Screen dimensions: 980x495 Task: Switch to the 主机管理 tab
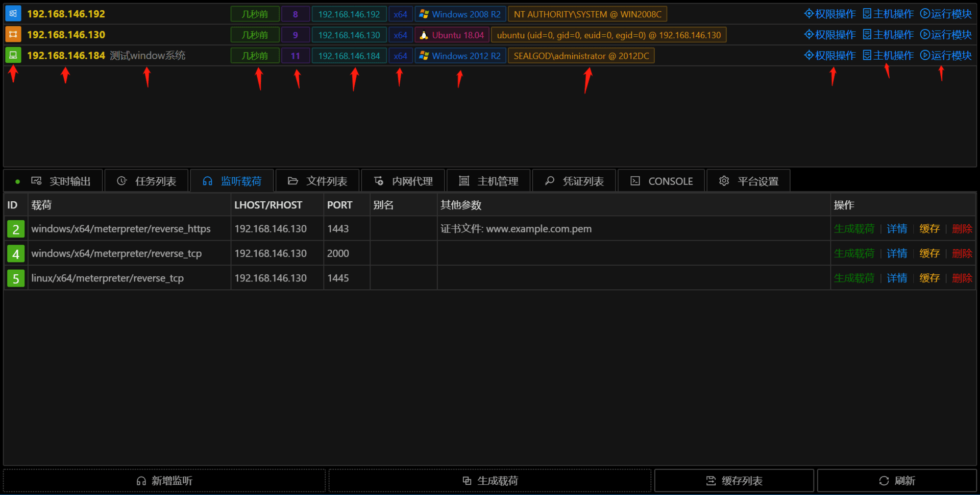[488, 181]
